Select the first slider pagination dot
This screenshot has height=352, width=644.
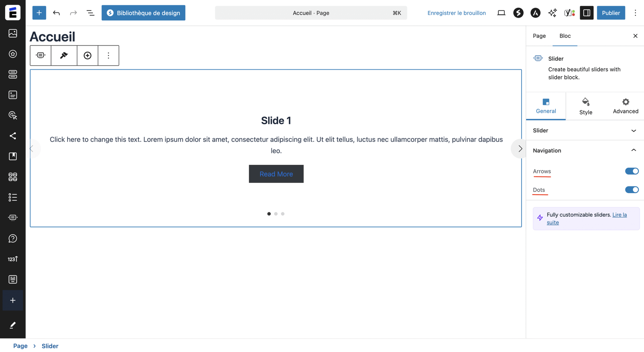pos(269,214)
